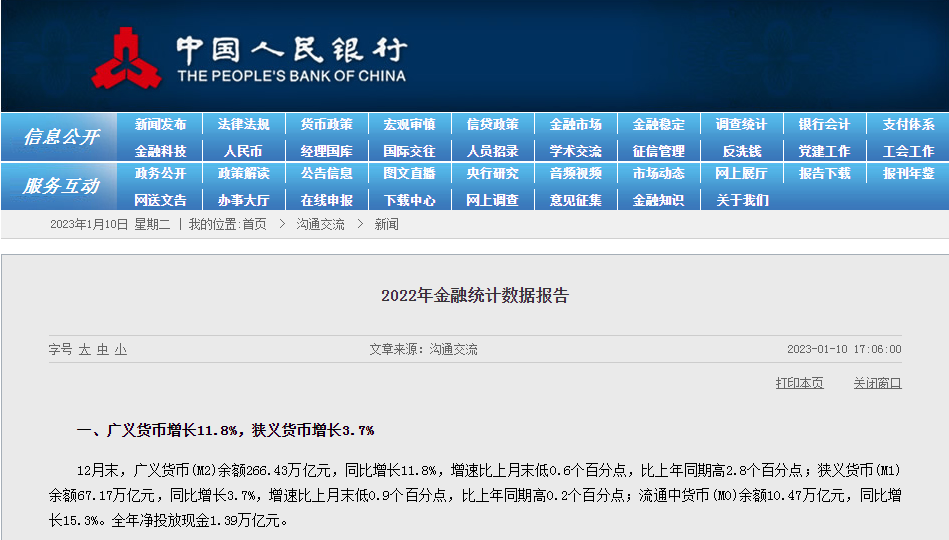Open 报告下载 navigation item
Image resolution: width=949 pixels, height=540 pixels.
pyautogui.click(x=824, y=174)
